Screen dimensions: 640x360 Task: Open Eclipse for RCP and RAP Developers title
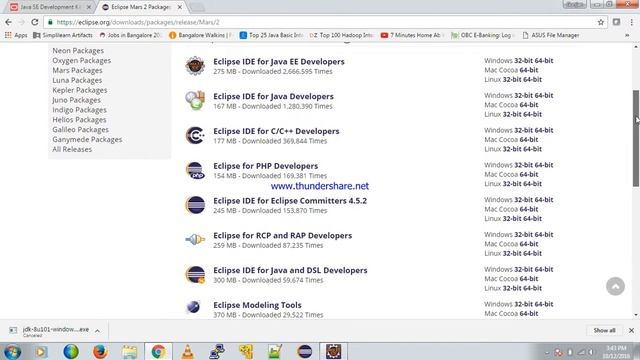[x=282, y=236]
